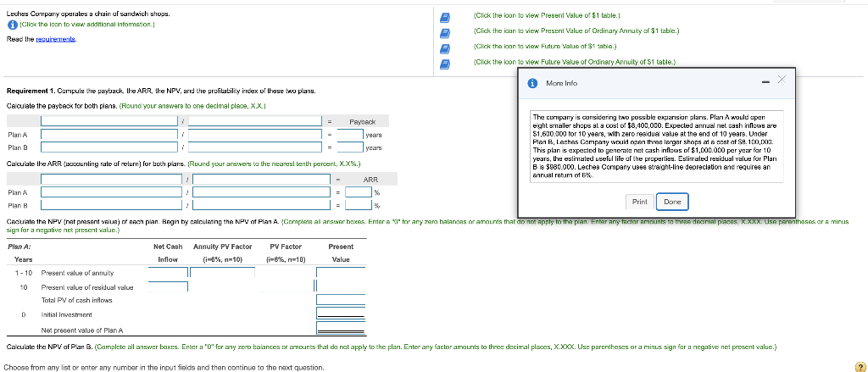The width and height of the screenshot is (868, 372).
Task: Click the 'Plan A:' table heading
Action: [x=19, y=247]
